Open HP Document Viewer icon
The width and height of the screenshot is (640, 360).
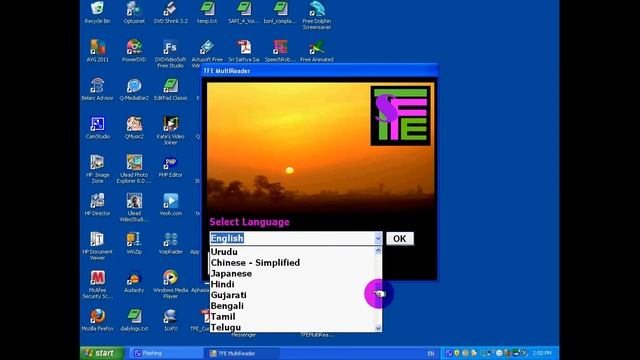(97, 246)
